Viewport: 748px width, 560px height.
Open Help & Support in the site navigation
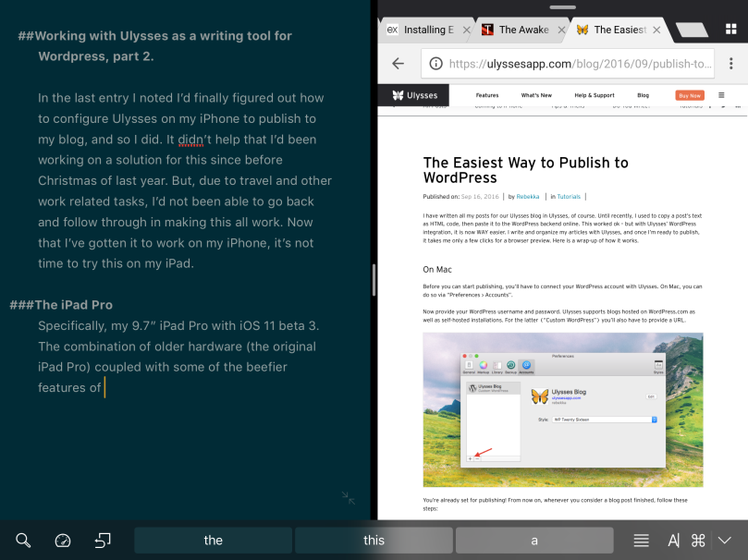tap(595, 95)
